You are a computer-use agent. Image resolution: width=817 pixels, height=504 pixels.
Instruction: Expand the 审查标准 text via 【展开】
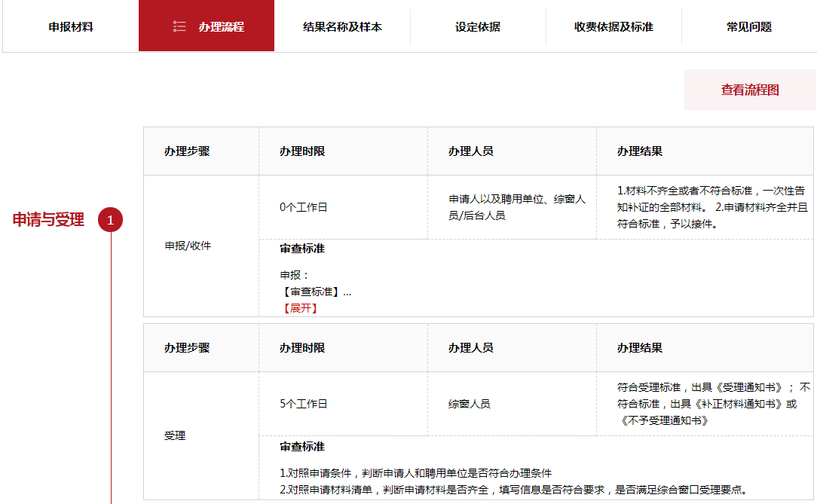[x=300, y=308]
